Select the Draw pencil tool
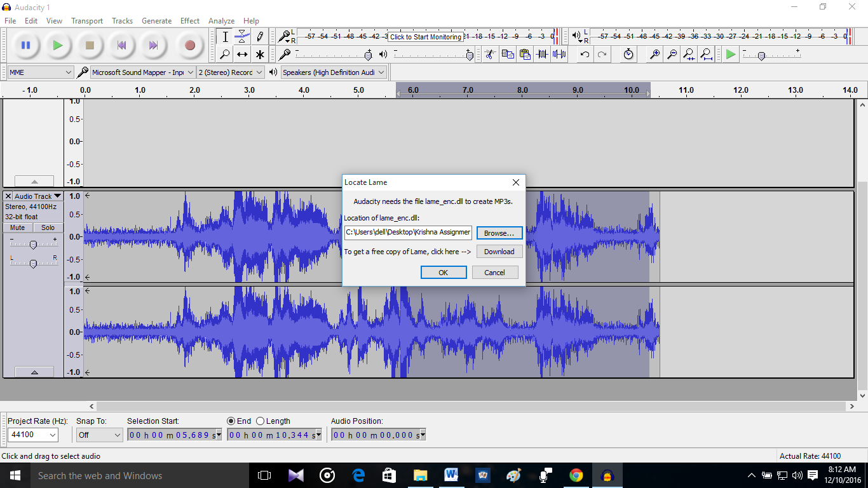868x488 pixels. (x=259, y=37)
